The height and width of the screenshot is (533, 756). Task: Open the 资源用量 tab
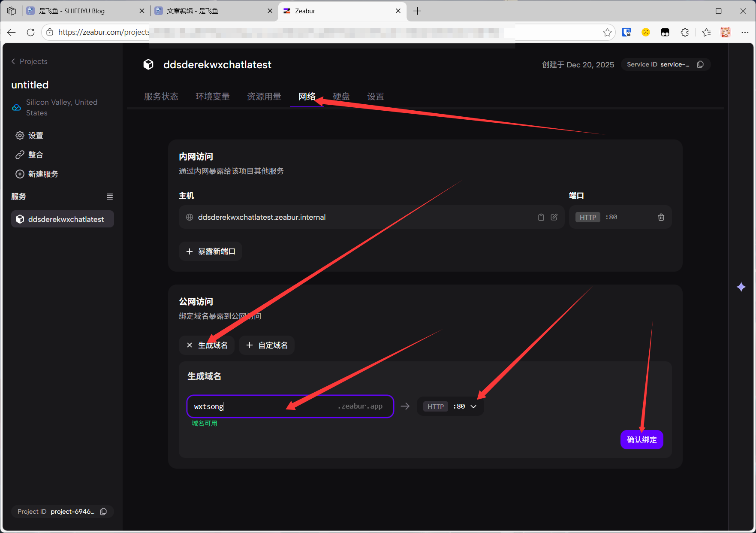point(264,97)
